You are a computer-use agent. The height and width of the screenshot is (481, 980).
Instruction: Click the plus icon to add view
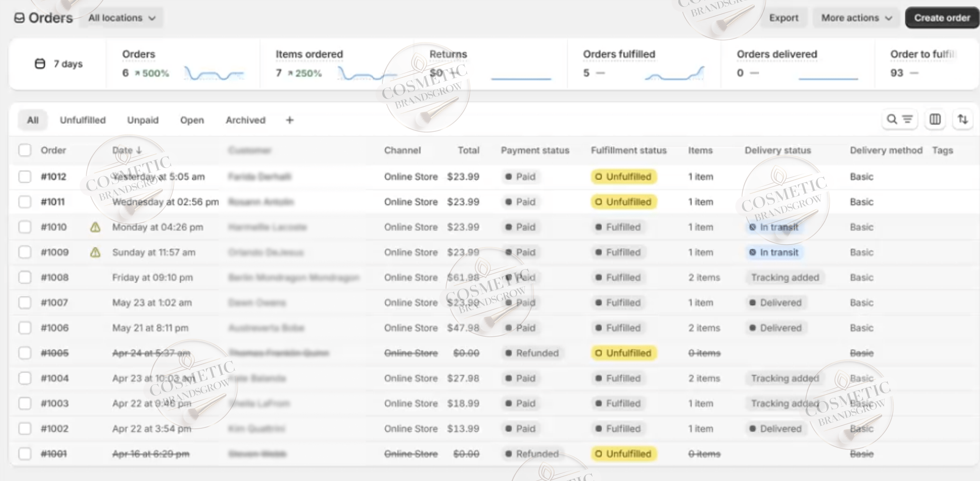click(x=290, y=120)
